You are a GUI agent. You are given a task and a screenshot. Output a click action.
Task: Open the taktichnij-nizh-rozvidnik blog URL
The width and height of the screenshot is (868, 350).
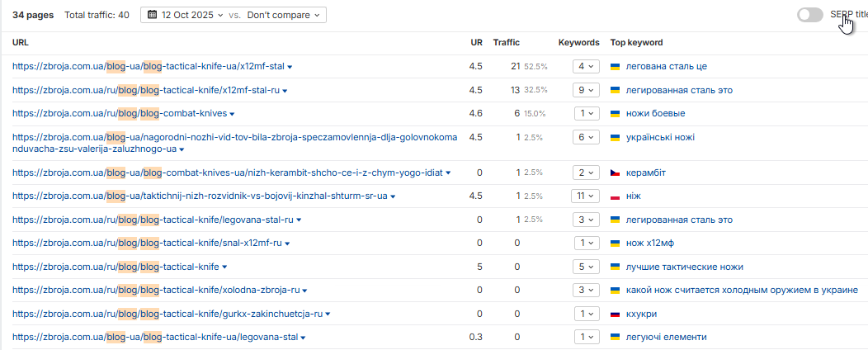pos(200,196)
